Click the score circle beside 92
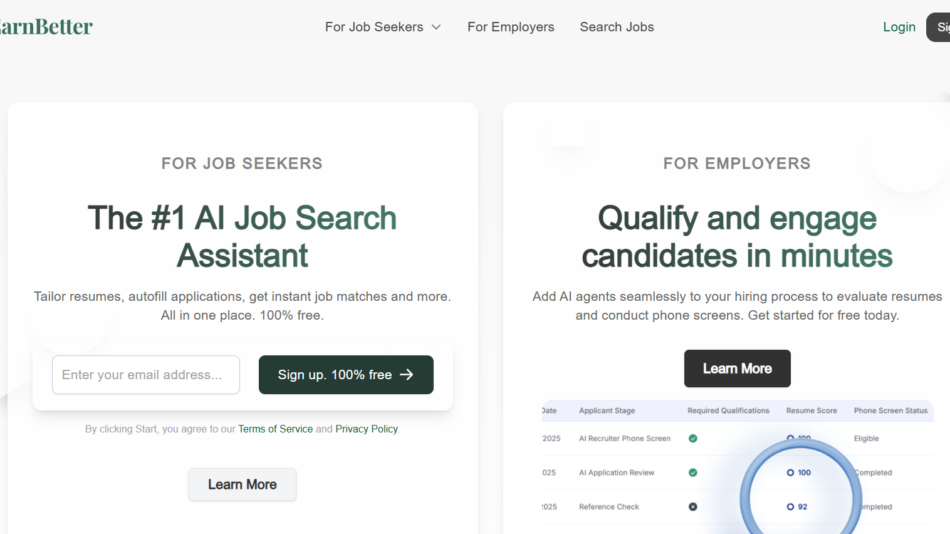 [x=790, y=507]
